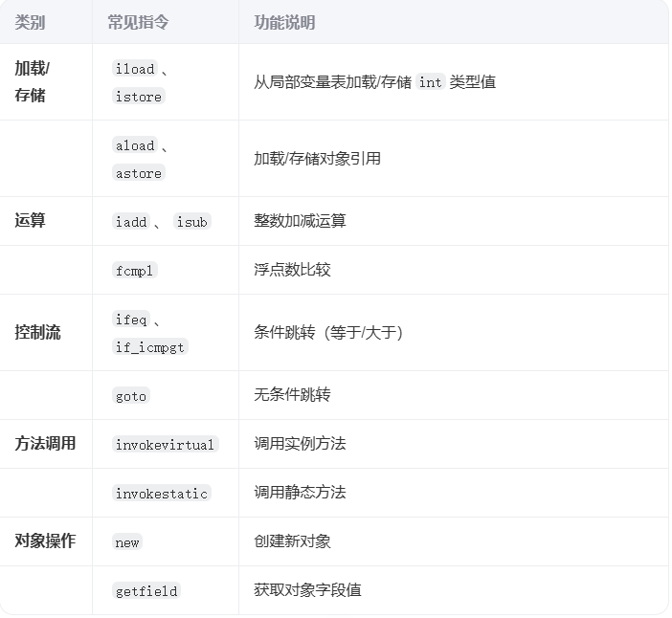Click the istore code snippet
The height and width of the screenshot is (618, 672).
(139, 96)
